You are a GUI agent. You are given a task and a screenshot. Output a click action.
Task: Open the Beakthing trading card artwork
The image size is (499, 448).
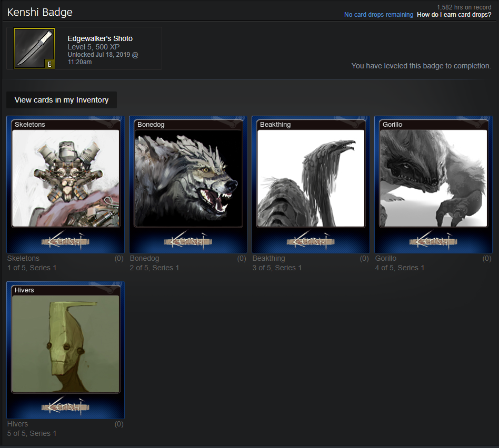tap(311, 178)
